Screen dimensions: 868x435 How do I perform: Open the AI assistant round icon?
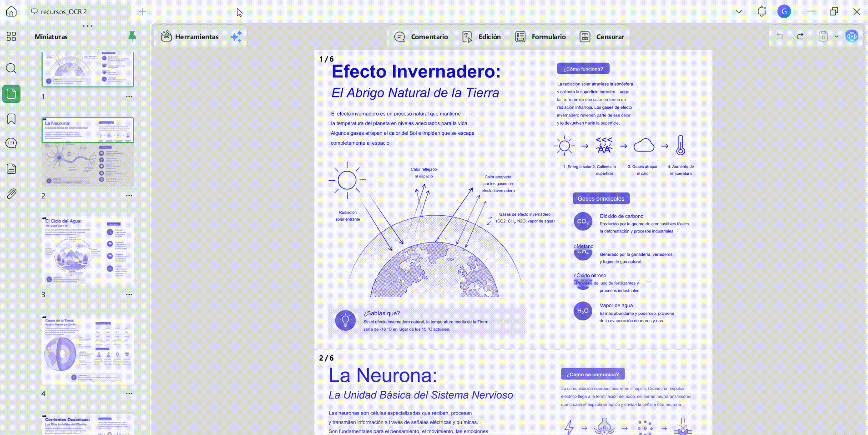(x=852, y=36)
